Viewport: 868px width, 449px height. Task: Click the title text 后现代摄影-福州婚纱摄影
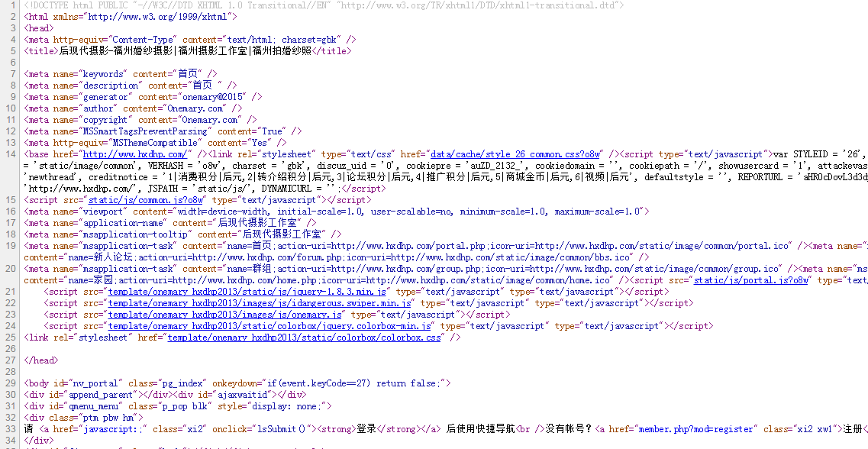click(x=116, y=51)
